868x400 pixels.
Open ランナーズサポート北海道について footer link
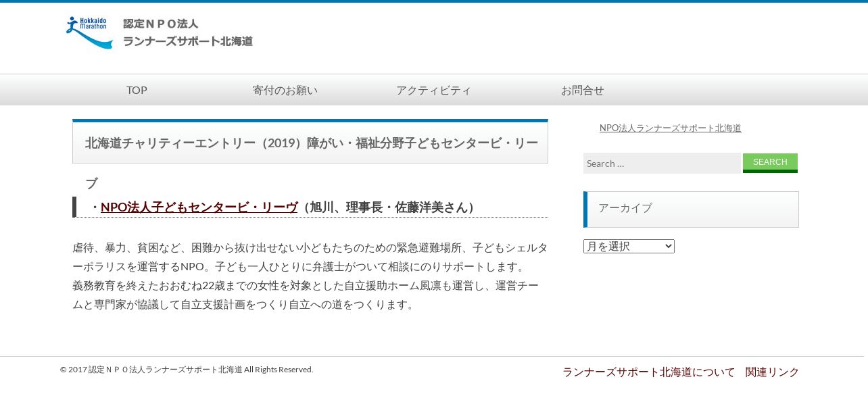(648, 372)
